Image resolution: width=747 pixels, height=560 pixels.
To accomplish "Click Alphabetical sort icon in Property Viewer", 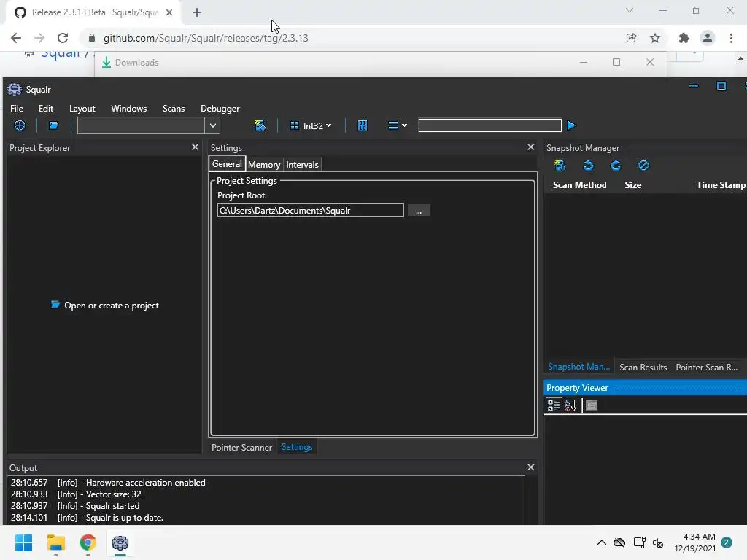I will point(570,405).
